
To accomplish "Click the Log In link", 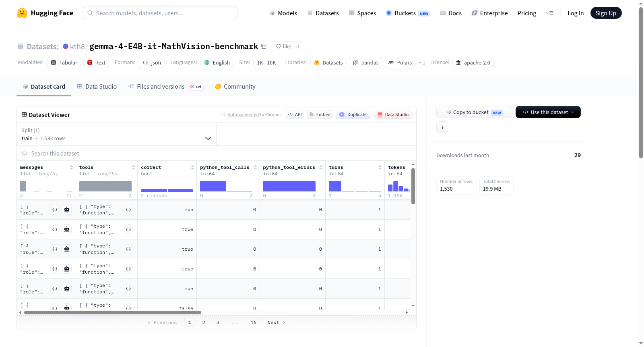I will (576, 13).
